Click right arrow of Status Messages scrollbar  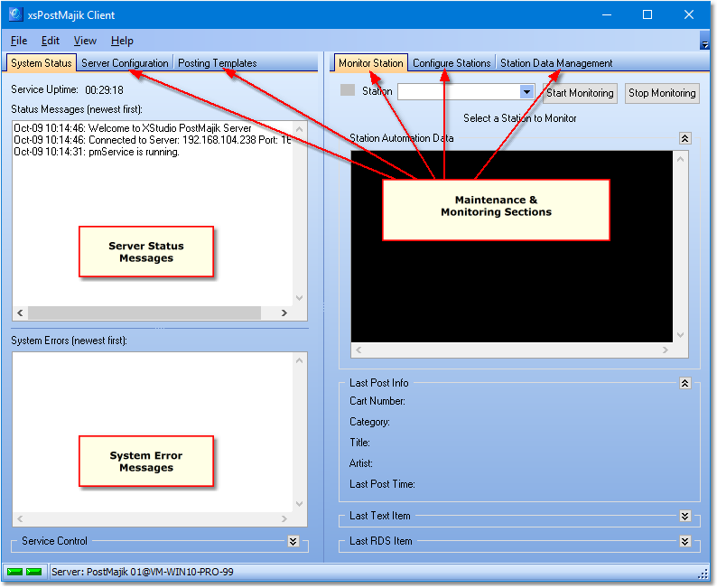(x=284, y=313)
